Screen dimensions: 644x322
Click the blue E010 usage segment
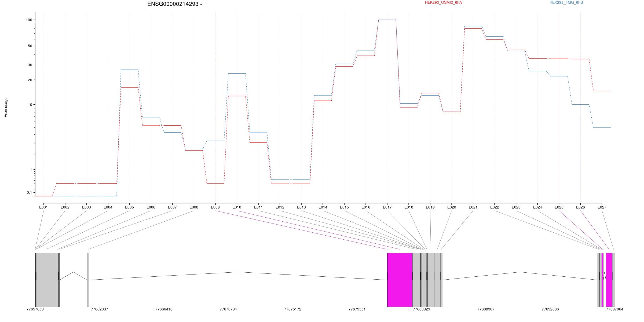(x=237, y=74)
